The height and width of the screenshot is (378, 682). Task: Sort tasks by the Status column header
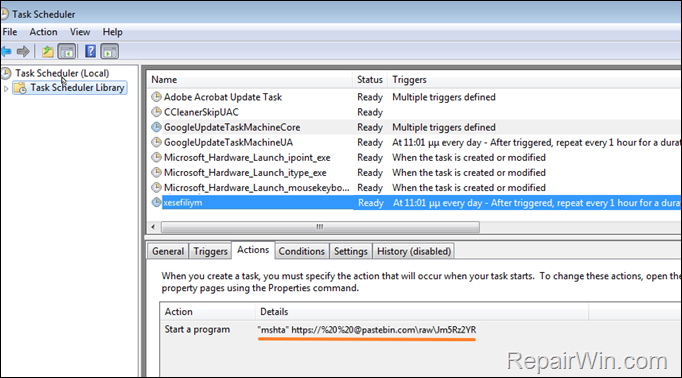(370, 80)
